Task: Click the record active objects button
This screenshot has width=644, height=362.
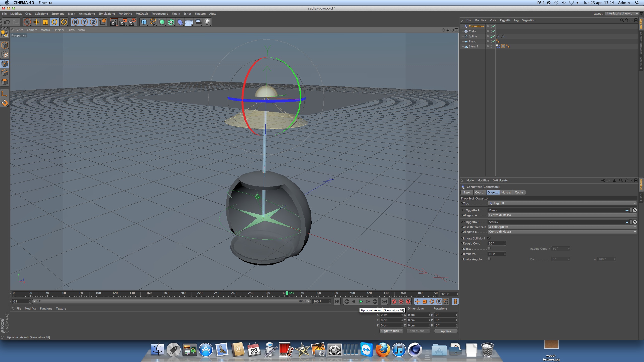Action: click(x=394, y=301)
